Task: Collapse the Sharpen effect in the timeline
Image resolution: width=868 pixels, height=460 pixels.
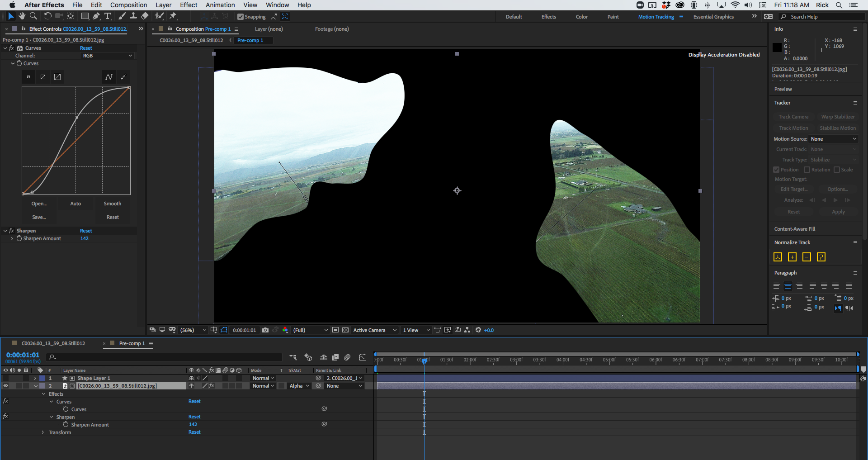Action: coord(51,417)
